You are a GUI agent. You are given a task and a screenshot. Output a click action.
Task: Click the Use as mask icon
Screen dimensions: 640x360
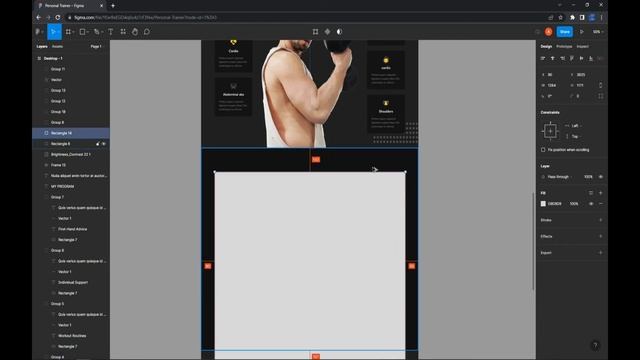[x=339, y=31]
